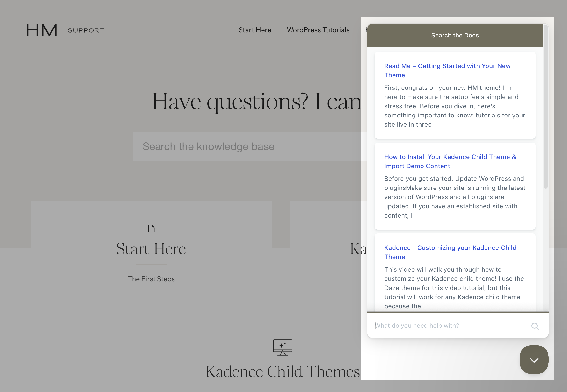Image resolution: width=567 pixels, height=392 pixels.
Task: Open the Start Here category card heading
Action: [x=151, y=249]
